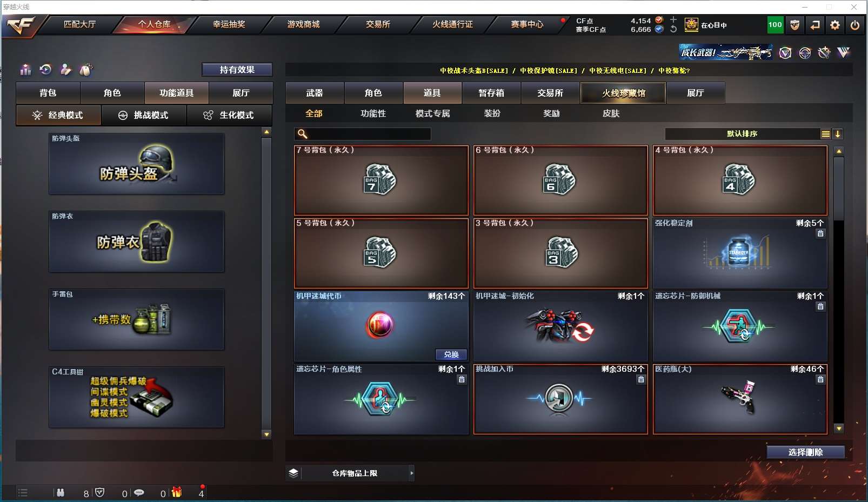Click the search magnifier icon
Viewport: 868px width, 502px height.
[303, 134]
